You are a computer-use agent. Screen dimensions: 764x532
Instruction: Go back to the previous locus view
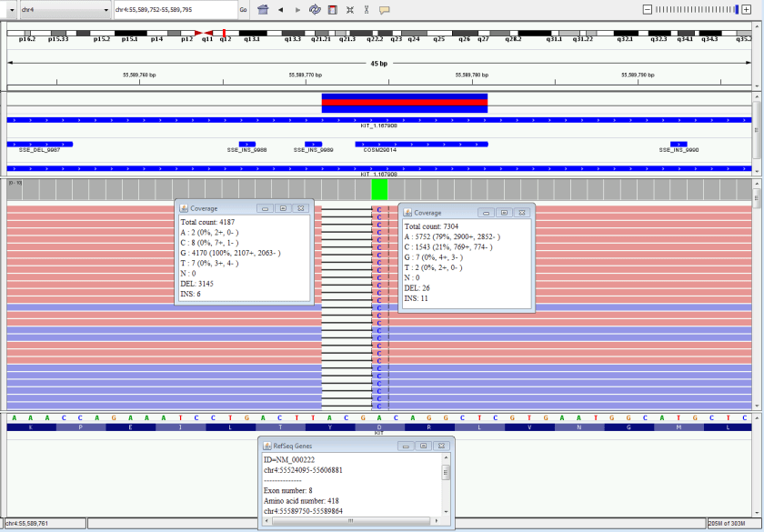pos(281,9)
